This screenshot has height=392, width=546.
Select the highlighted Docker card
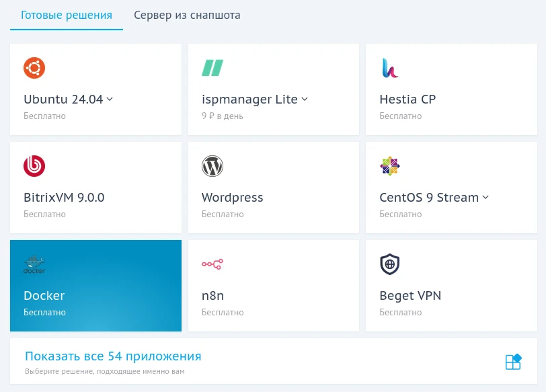click(x=95, y=286)
